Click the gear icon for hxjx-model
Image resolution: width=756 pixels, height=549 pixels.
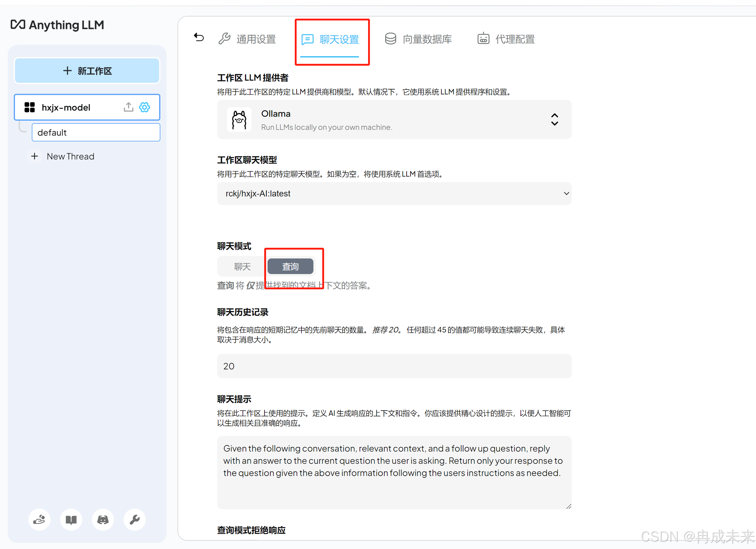coord(144,107)
